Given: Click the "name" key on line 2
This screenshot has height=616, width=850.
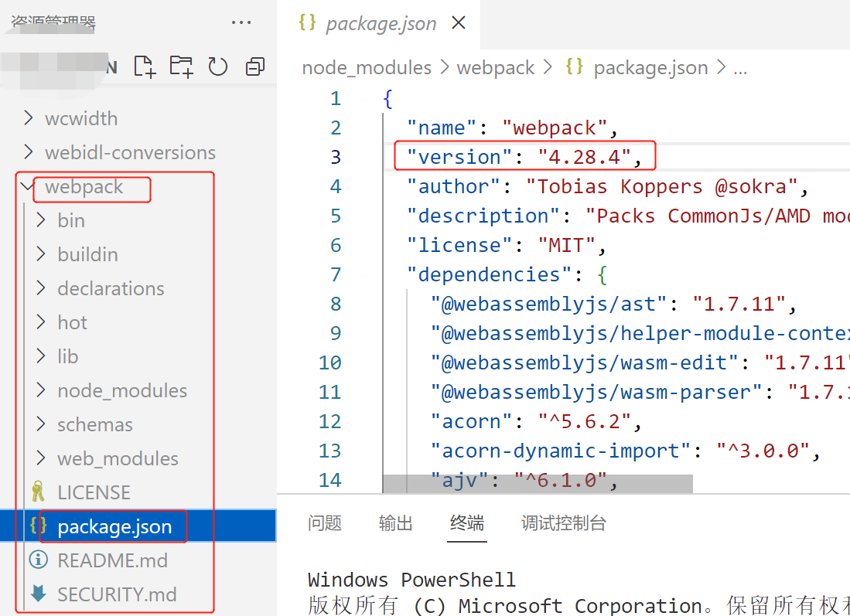Looking at the screenshot, I should click(442, 128).
